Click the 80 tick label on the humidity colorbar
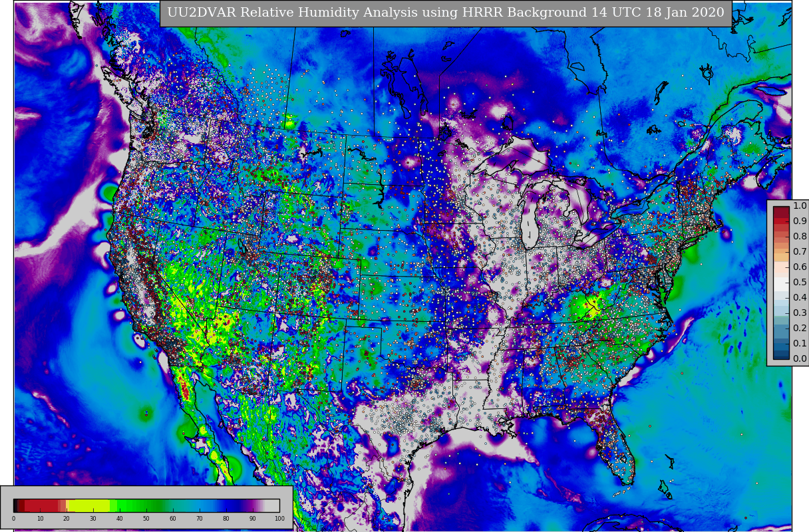The image size is (809, 532). [226, 519]
